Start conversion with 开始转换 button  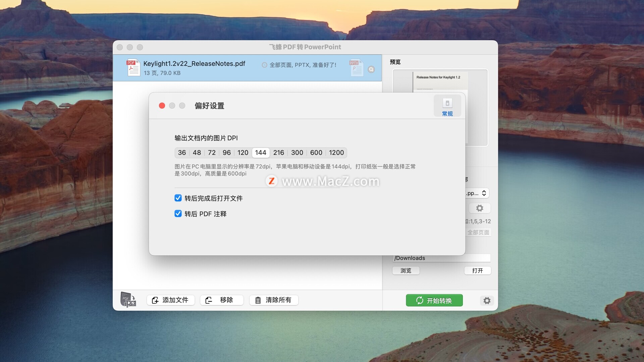[434, 300]
